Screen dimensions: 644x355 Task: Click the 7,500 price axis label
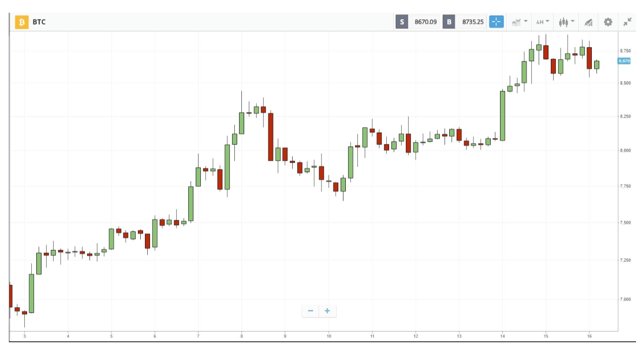[625, 223]
